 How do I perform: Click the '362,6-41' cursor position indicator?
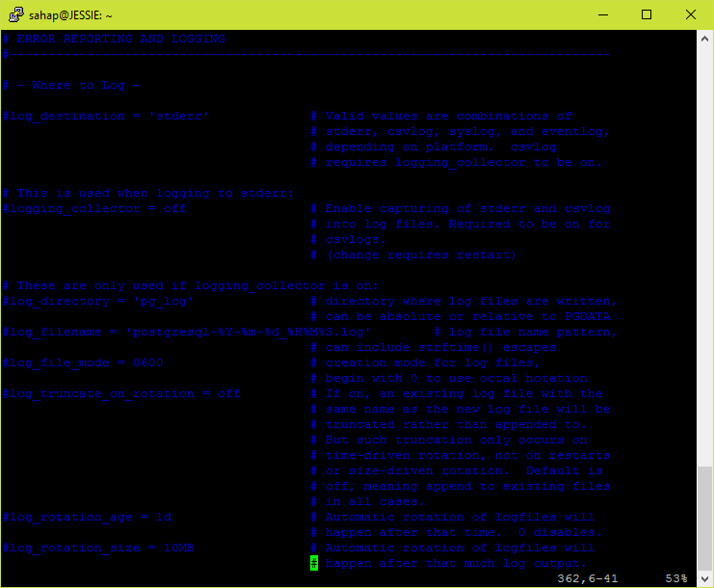click(588, 578)
